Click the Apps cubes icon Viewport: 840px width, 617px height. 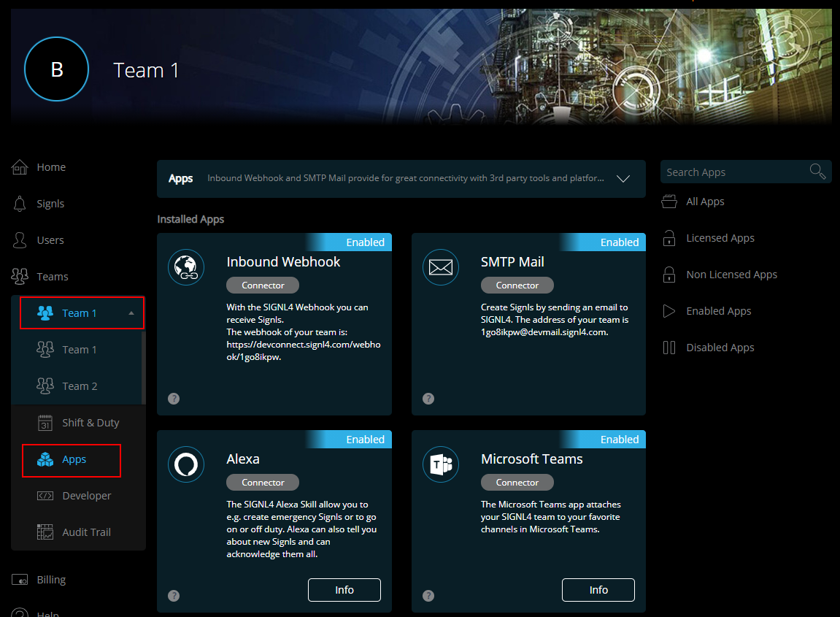click(45, 459)
